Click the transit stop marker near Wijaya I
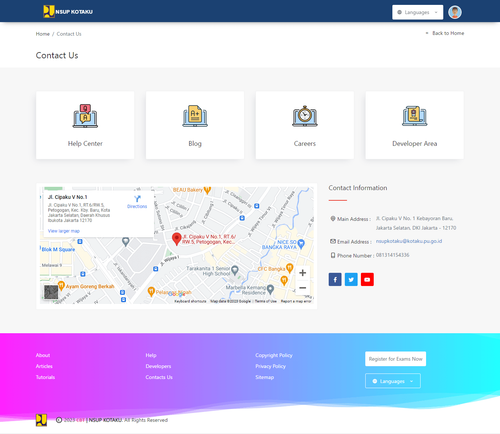This screenshot has width=500, height=434. click(155, 269)
